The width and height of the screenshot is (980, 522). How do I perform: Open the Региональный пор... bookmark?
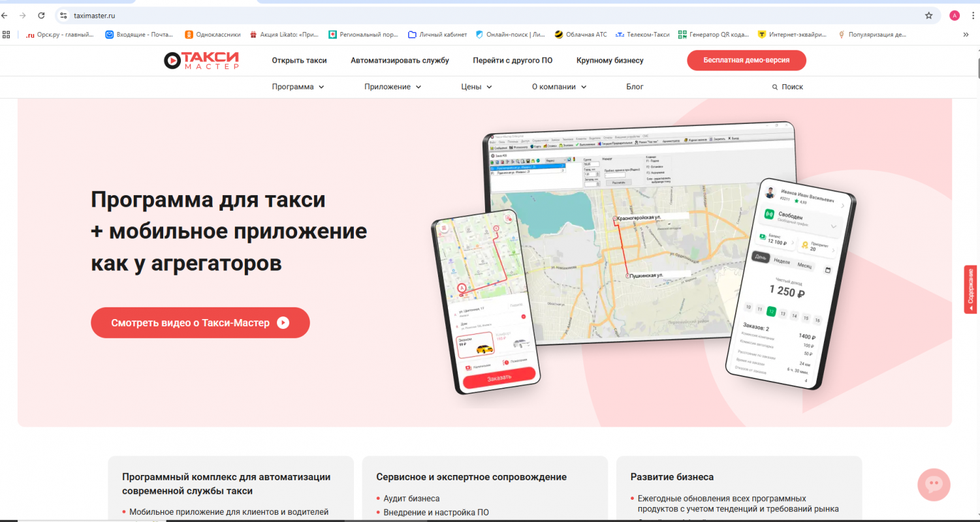click(363, 35)
